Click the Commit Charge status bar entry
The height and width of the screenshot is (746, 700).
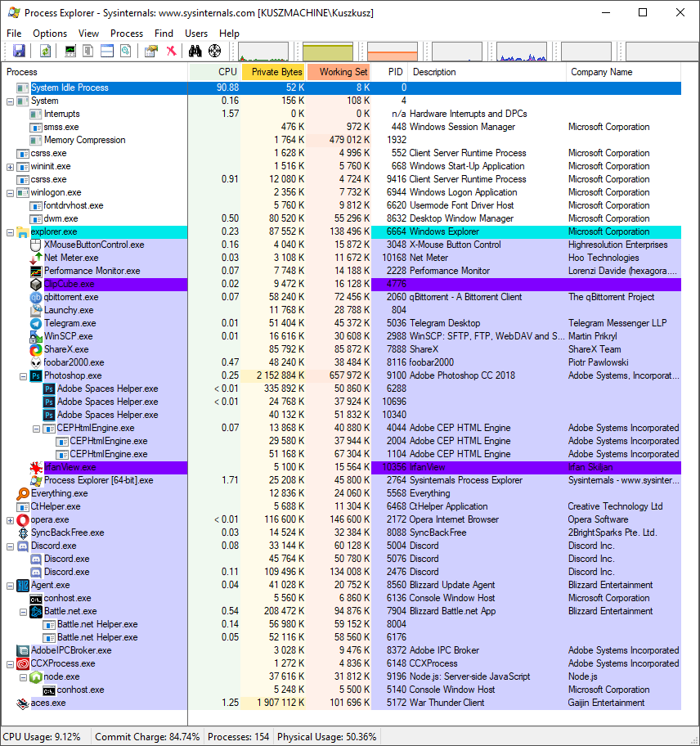click(147, 737)
